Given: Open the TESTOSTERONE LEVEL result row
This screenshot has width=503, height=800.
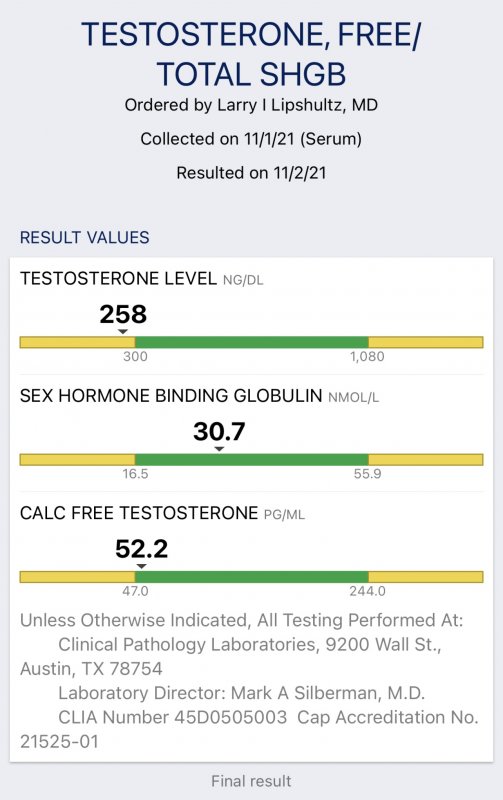Looking at the screenshot, I should 252,316.
